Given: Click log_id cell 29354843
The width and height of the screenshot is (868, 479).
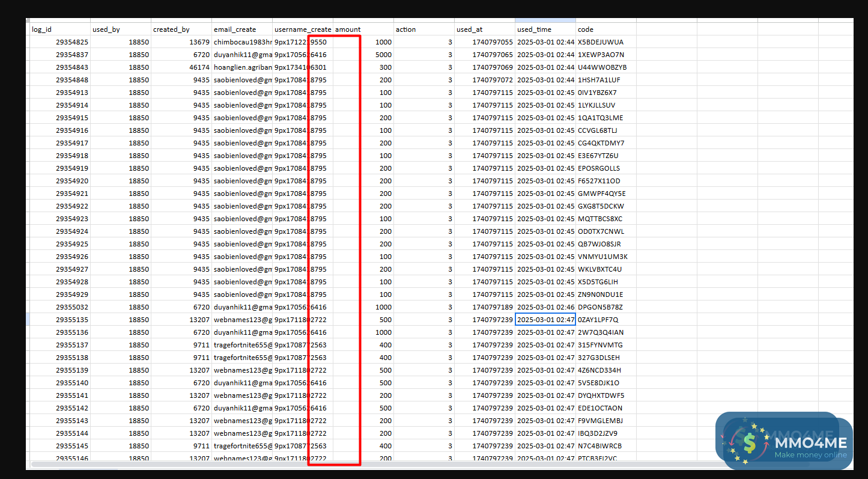Looking at the screenshot, I should tap(60, 67).
